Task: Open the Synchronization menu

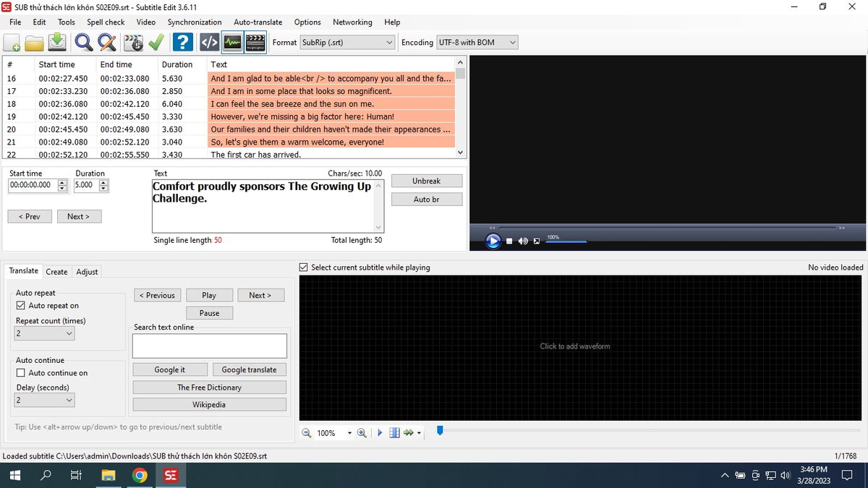Action: click(195, 22)
